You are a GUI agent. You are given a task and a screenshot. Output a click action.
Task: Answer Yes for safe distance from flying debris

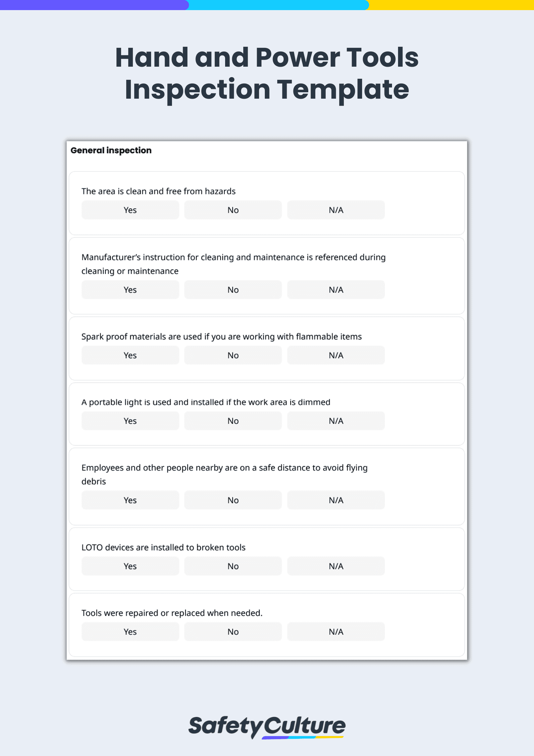click(x=130, y=500)
